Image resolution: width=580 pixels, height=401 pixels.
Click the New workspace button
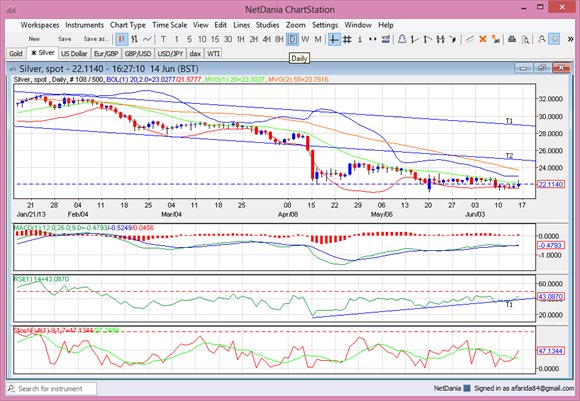tap(34, 39)
